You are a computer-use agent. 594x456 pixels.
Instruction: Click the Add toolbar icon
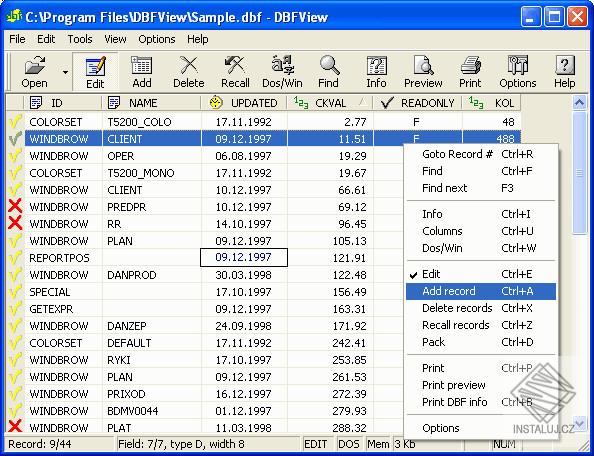(142, 72)
